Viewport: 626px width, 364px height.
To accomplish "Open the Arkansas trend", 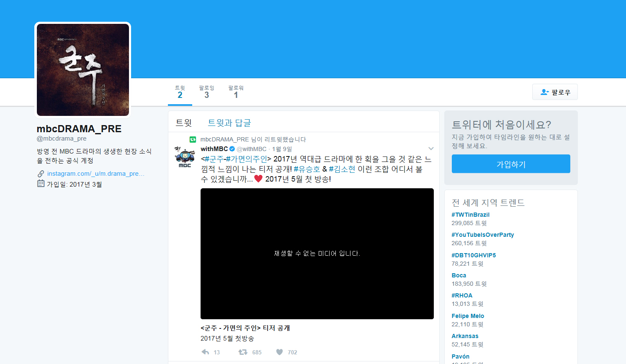I will coord(465,336).
